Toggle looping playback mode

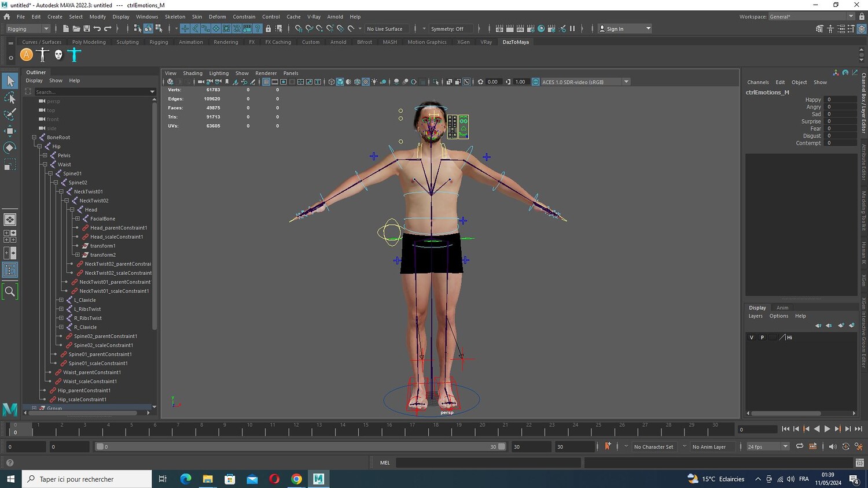(800, 446)
